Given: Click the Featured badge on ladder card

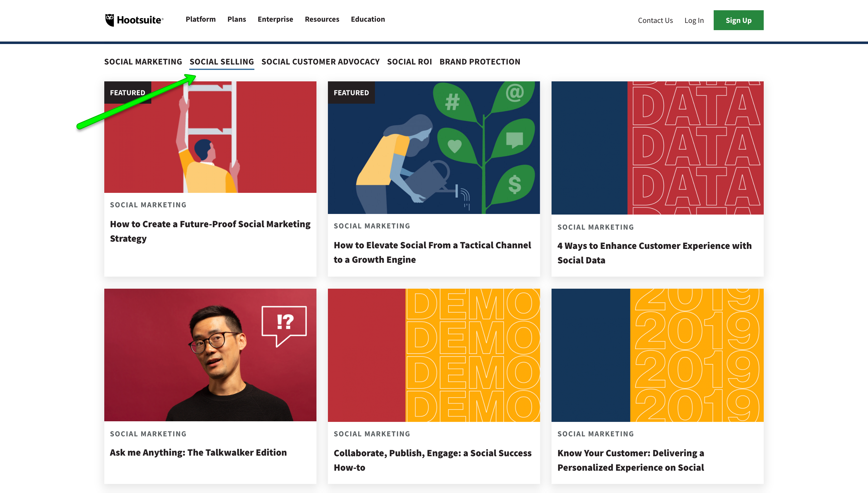Looking at the screenshot, I should click(127, 93).
